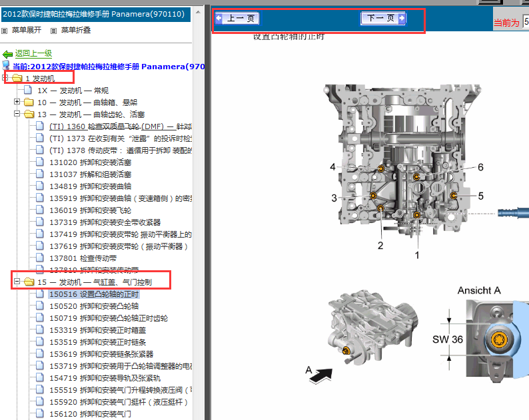Click the page number field beside 当前为
Screen dimensions: 529x420
pyautogui.click(x=526, y=21)
